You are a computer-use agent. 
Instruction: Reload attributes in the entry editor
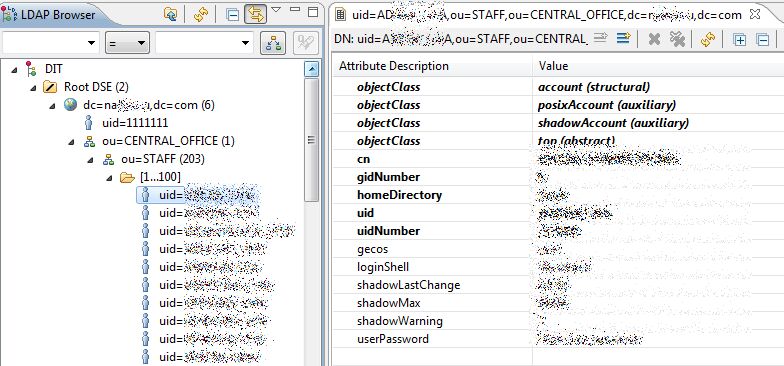708,40
